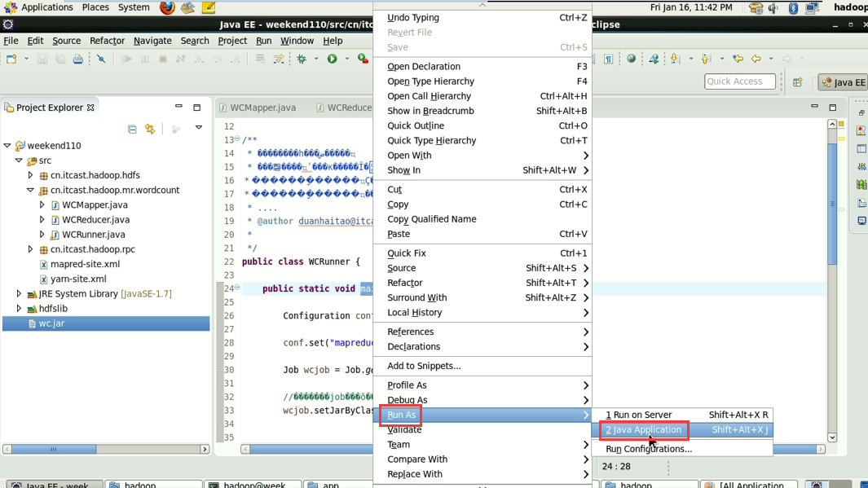868x488 pixels.
Task: Click inside the Quick Access field
Action: click(739, 81)
